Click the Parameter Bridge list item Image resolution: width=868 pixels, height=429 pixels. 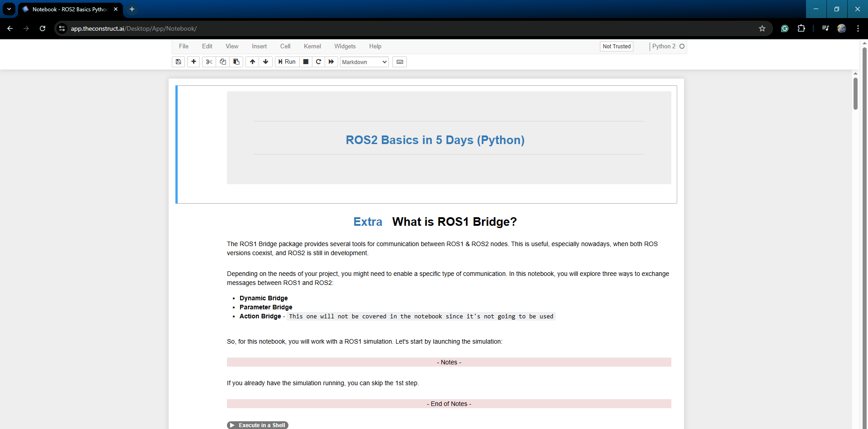[266, 307]
